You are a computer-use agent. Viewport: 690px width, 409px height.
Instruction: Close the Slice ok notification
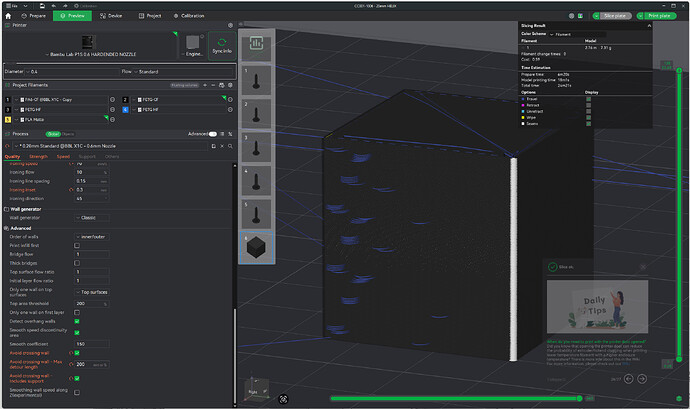pos(642,267)
